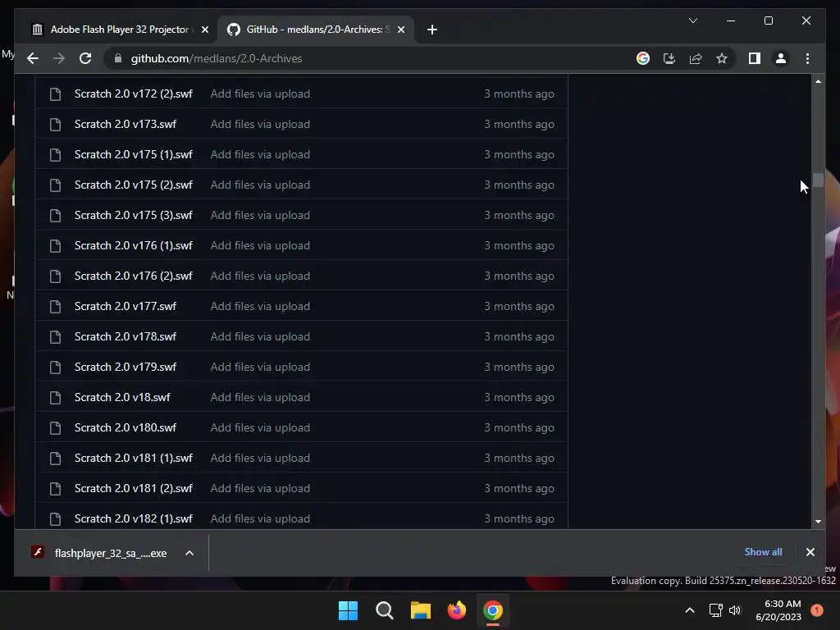Click scrollbar up arrow of the page

(818, 81)
